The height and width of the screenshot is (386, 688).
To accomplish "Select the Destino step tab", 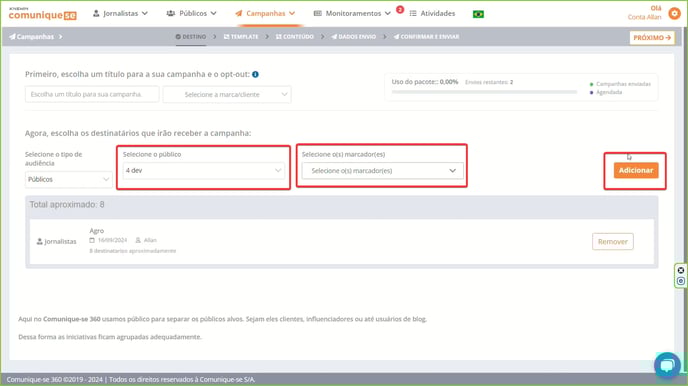I will [190, 37].
